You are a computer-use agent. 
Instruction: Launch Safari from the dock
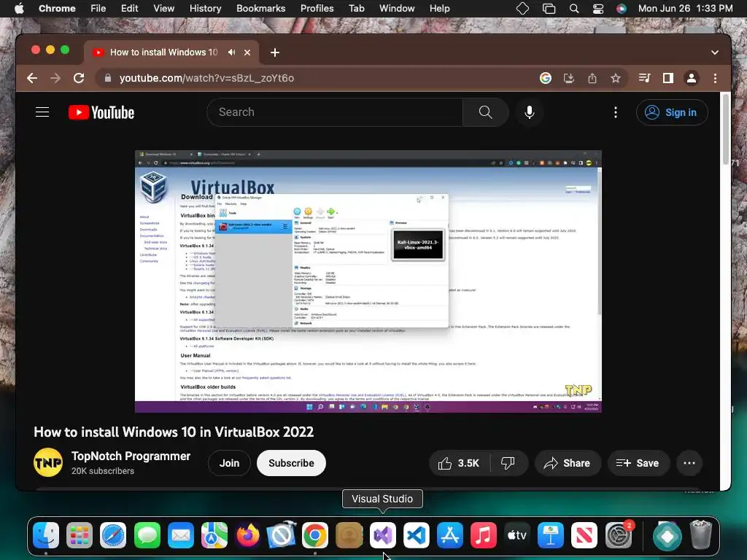pyautogui.click(x=113, y=535)
